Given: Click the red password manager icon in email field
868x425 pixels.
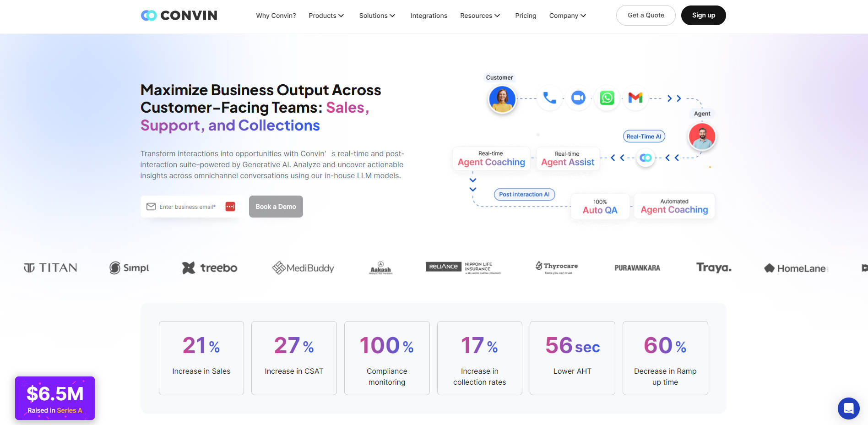Looking at the screenshot, I should point(230,207).
